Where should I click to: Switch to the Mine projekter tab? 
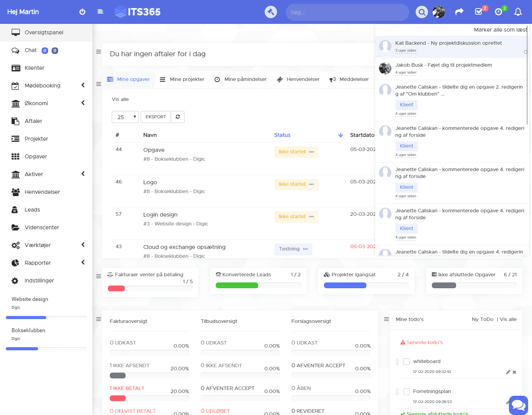point(187,79)
